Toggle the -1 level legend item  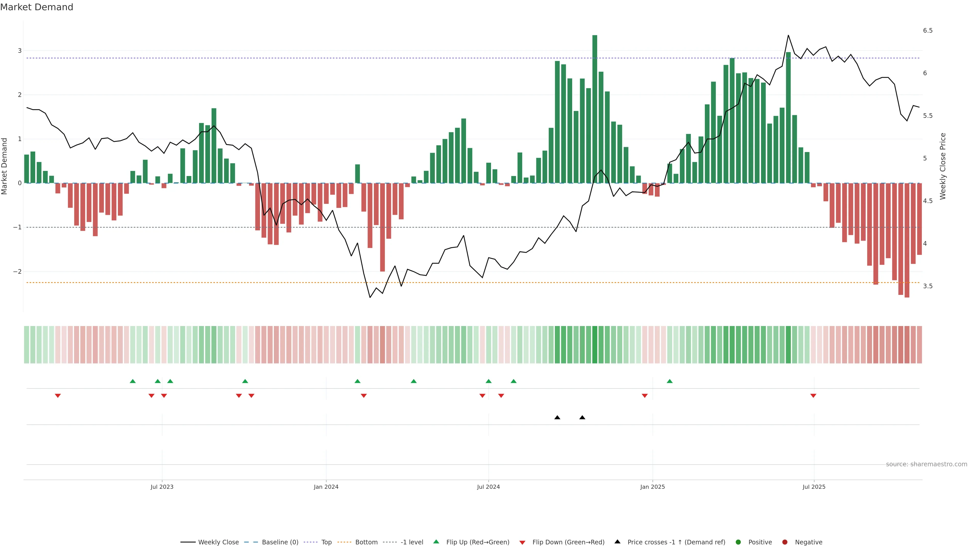pyautogui.click(x=412, y=542)
